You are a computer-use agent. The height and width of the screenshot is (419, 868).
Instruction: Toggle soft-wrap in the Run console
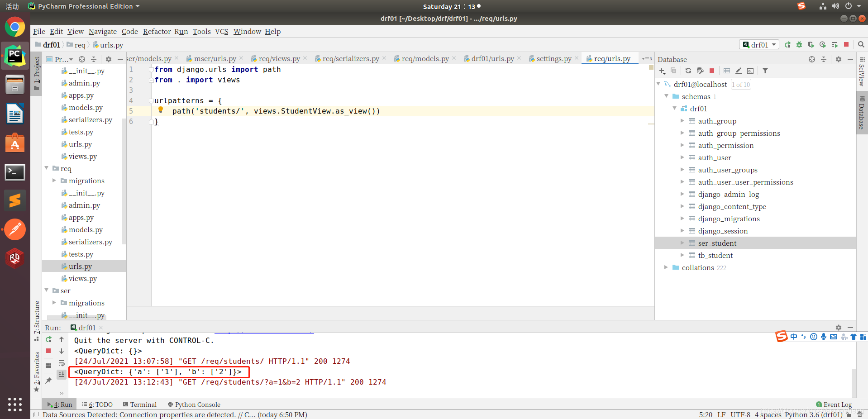pos(62,363)
